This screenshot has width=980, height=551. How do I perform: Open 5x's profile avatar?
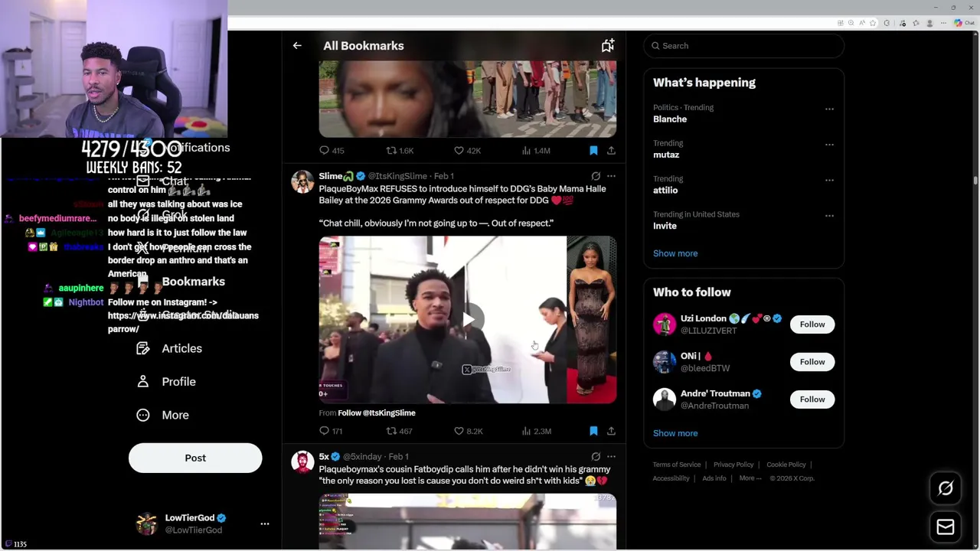(302, 461)
